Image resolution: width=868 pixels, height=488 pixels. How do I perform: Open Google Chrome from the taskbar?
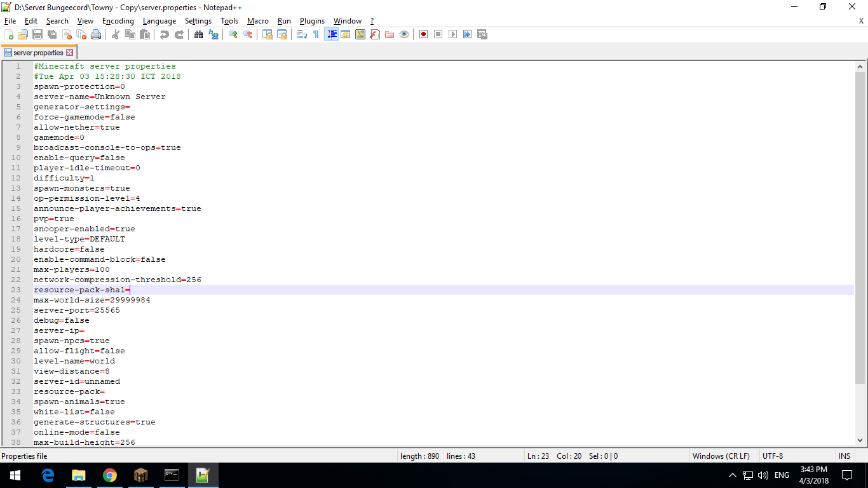110,475
